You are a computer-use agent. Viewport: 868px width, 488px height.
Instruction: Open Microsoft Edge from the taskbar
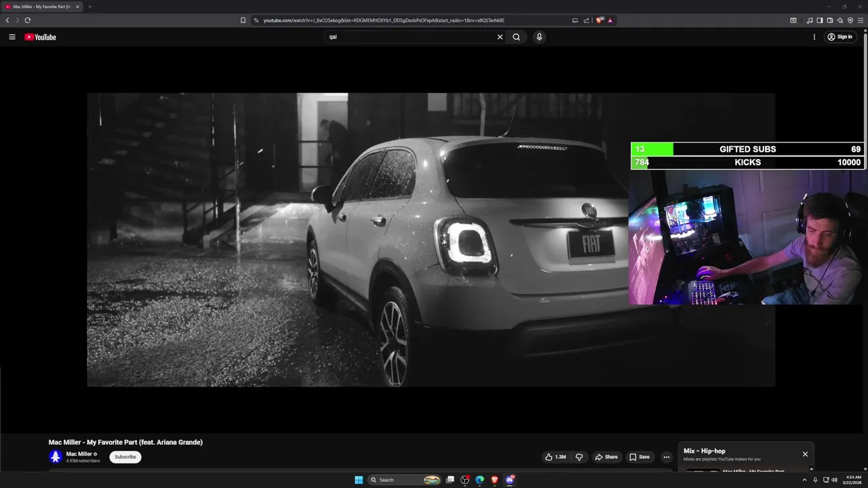coord(479,480)
